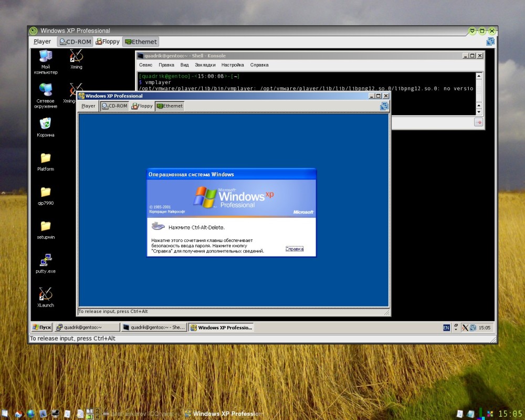The width and height of the screenshot is (525, 420).
Task: Click outer VMware window title icon
Action: [x=33, y=31]
